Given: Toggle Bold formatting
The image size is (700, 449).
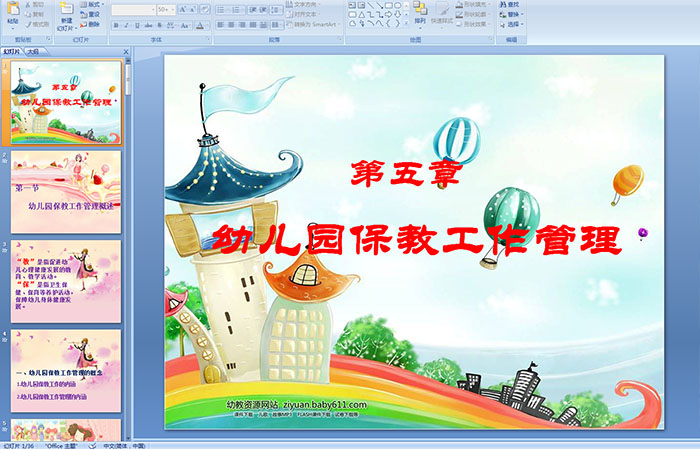Looking at the screenshot, I should (x=116, y=25).
